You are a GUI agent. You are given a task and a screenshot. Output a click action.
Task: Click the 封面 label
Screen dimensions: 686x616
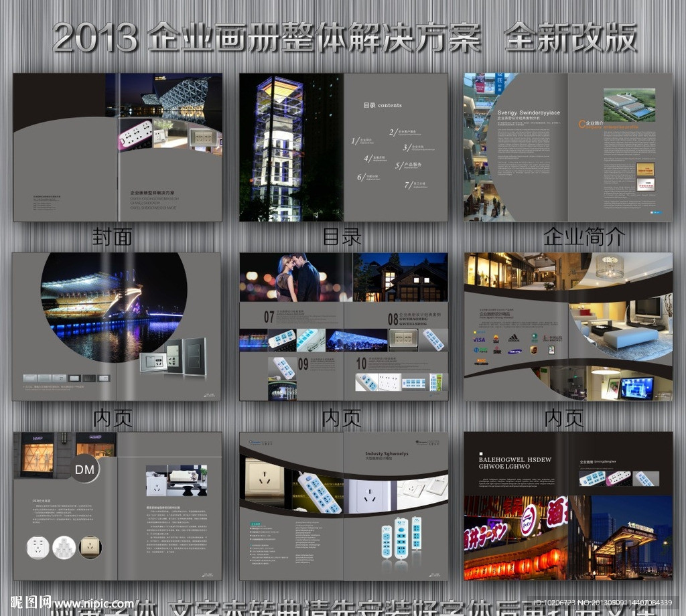click(x=112, y=236)
